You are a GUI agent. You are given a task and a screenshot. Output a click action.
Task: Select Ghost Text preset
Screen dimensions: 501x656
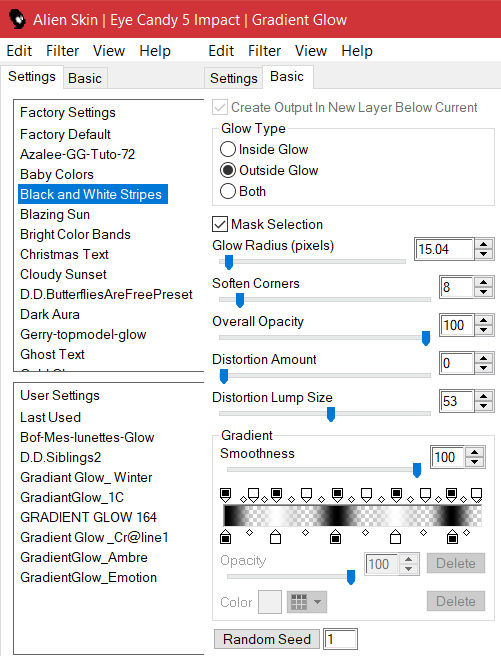coord(52,354)
